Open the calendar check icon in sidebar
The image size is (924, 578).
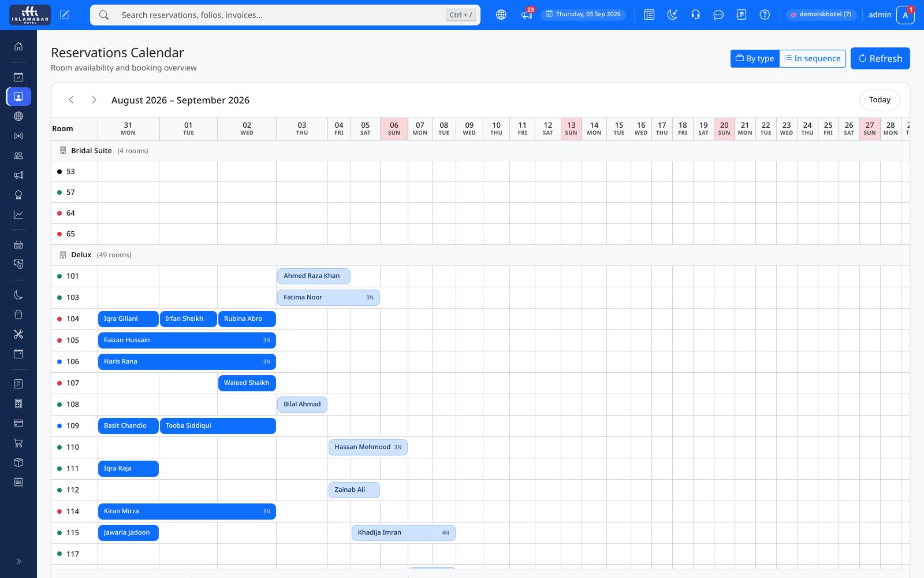(18, 77)
